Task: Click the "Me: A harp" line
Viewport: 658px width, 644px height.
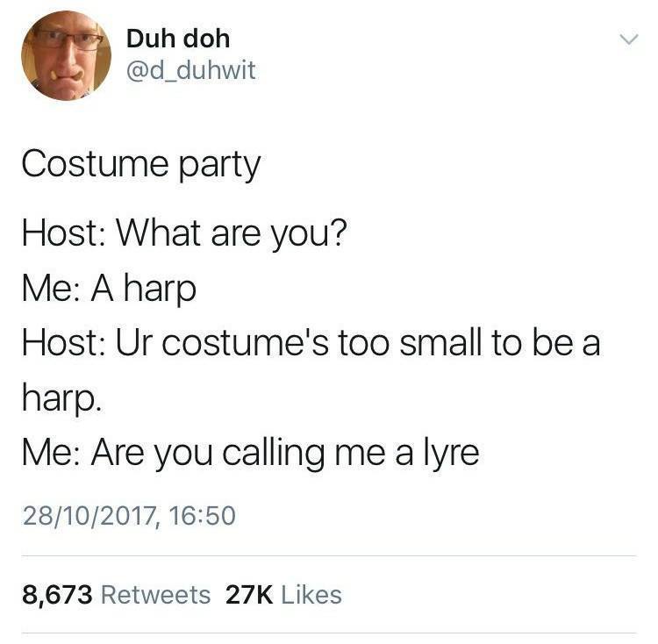Action: pos(109,289)
